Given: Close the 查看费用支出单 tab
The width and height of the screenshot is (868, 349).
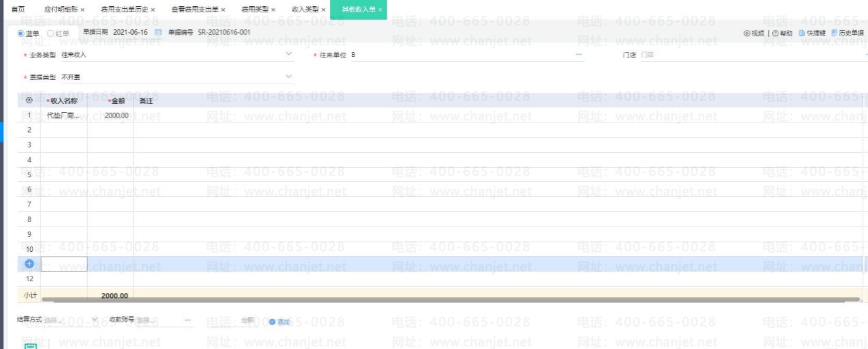Looking at the screenshot, I should click(223, 10).
